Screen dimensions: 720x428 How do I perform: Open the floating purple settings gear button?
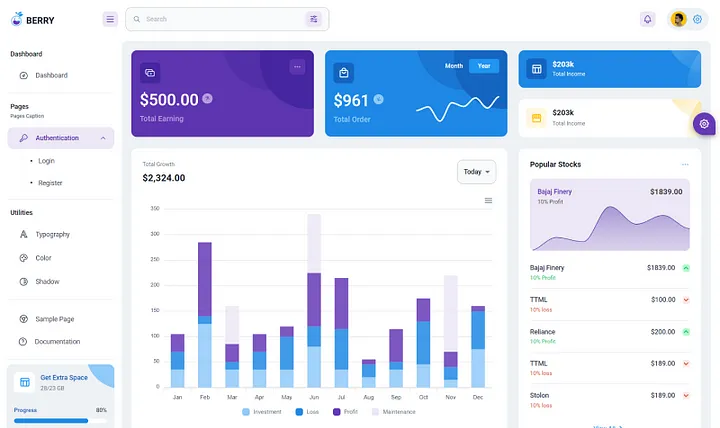pyautogui.click(x=704, y=124)
